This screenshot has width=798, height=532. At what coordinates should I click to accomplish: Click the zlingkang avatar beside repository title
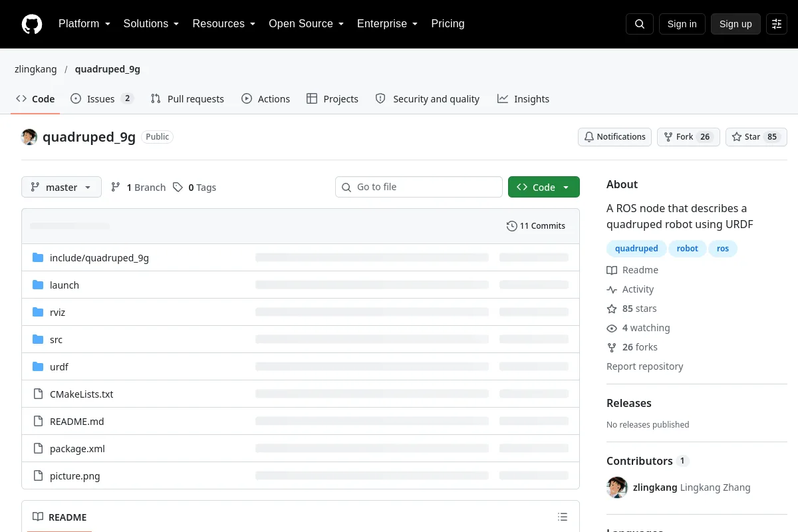pyautogui.click(x=29, y=137)
